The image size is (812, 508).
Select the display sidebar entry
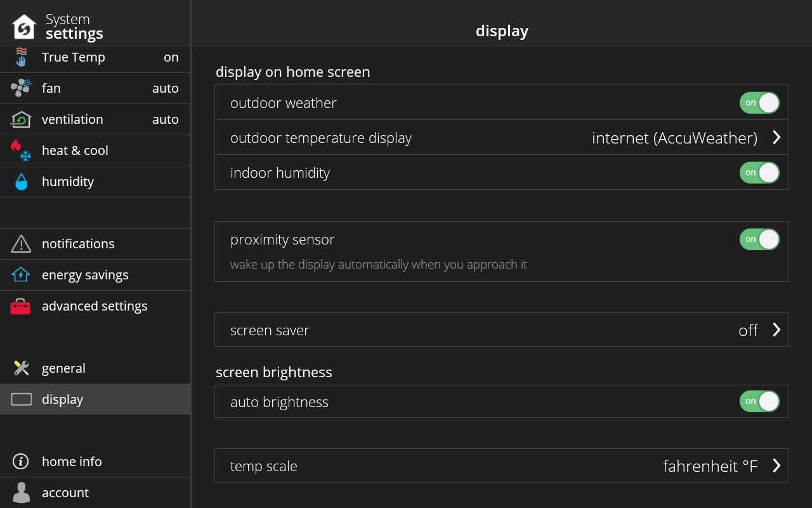95,399
